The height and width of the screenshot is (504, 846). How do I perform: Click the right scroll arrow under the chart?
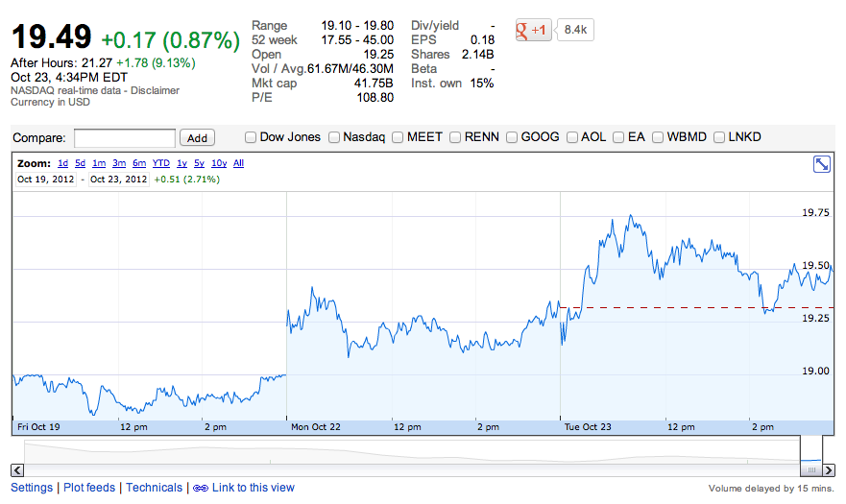[x=829, y=470]
